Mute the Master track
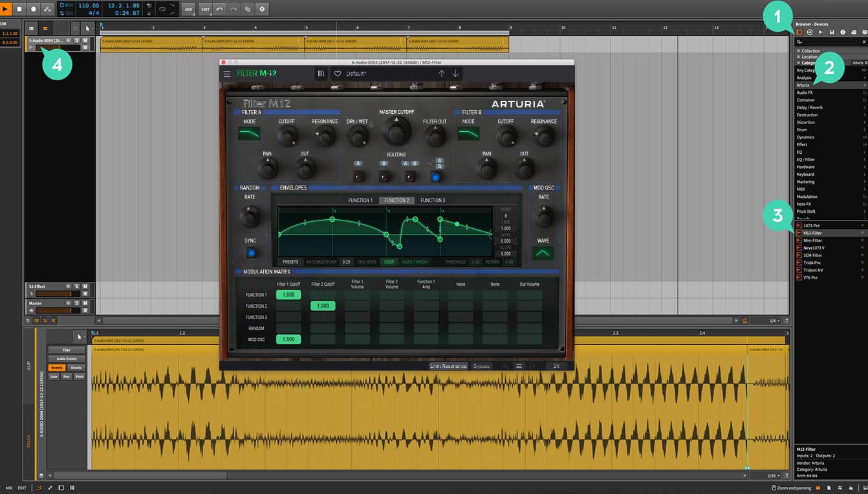 tap(85, 303)
